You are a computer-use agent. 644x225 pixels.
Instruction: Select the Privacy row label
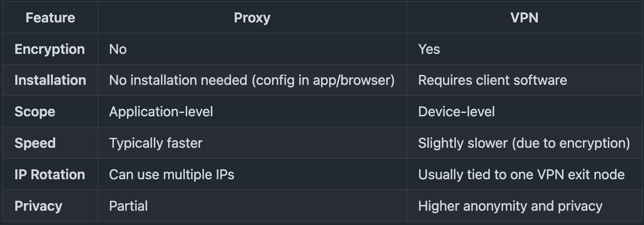pos(38,206)
